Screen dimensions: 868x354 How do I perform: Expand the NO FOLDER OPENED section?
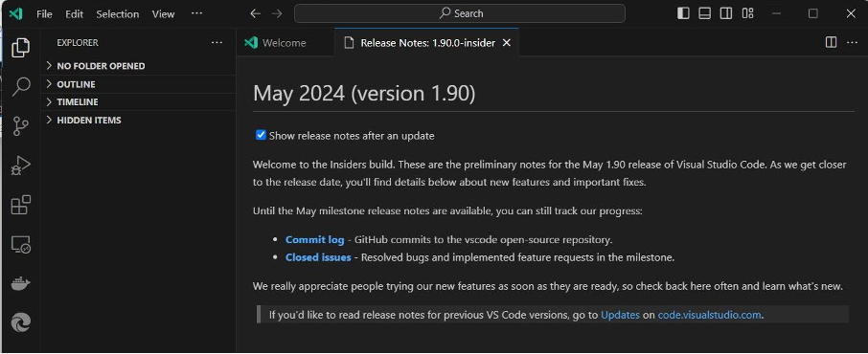click(x=138, y=66)
